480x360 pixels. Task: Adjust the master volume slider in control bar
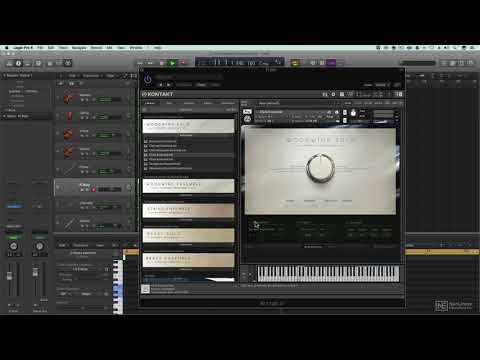(418, 63)
